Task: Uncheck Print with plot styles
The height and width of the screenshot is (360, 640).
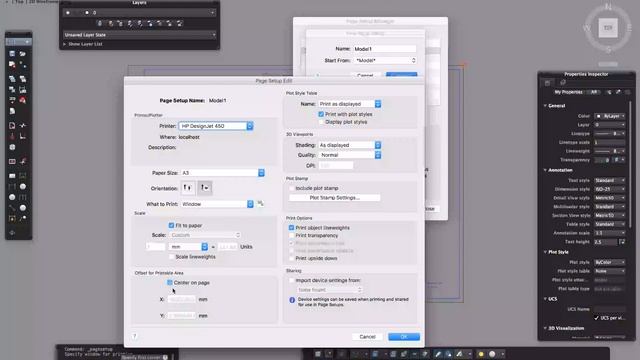Action: pyautogui.click(x=321, y=114)
